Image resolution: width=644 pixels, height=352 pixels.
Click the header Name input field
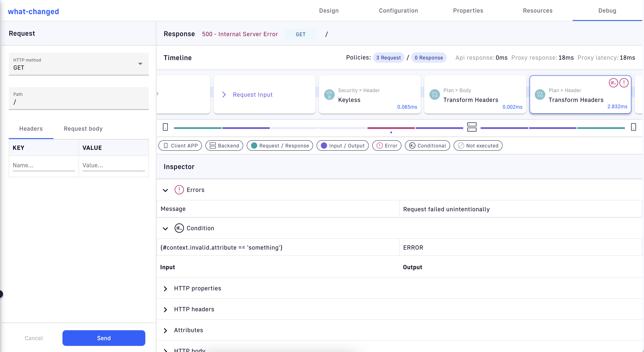point(44,166)
